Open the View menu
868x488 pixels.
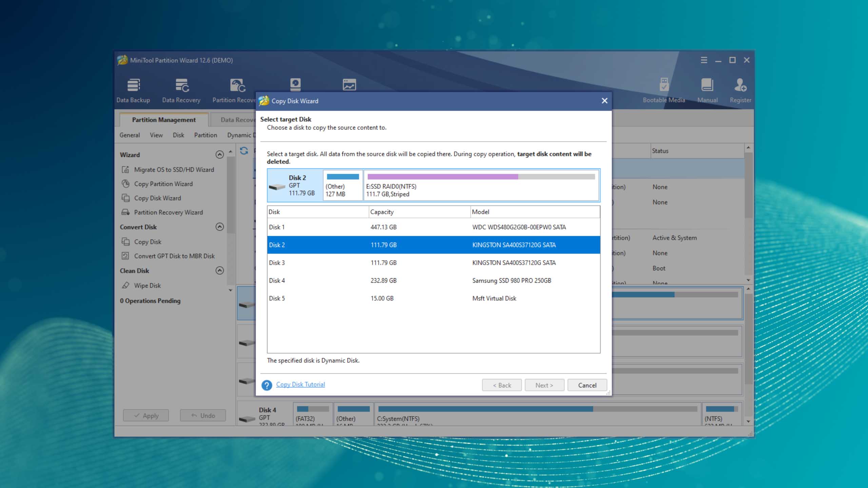pos(156,135)
